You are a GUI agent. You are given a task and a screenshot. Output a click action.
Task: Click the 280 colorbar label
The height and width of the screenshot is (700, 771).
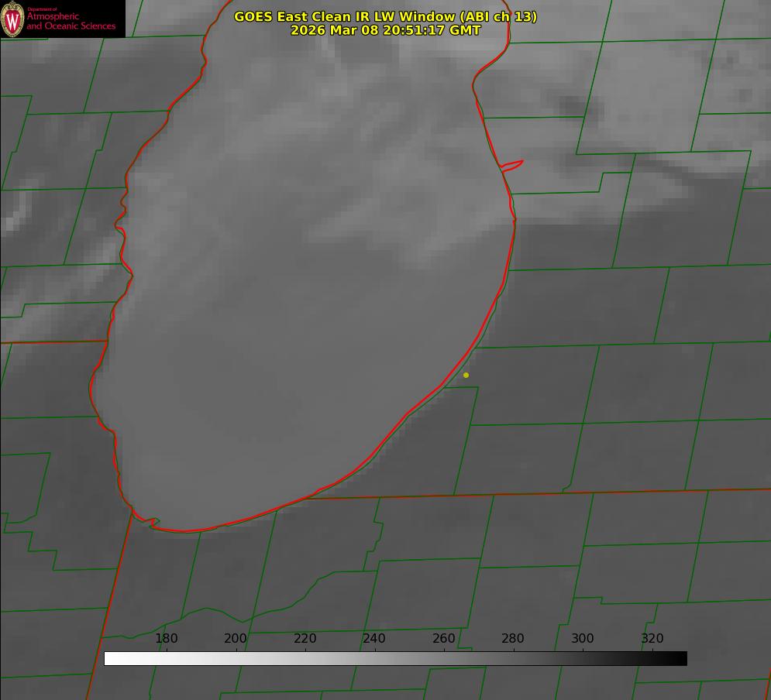click(x=513, y=639)
